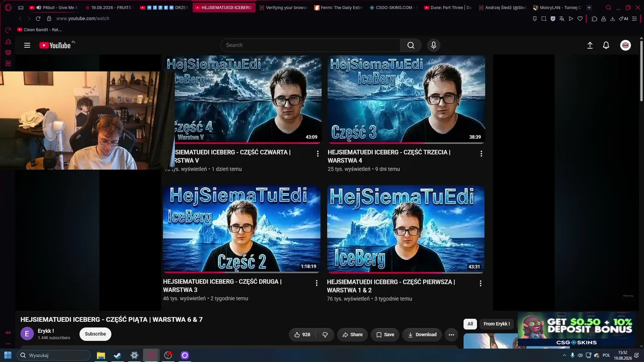Click the heart bookmark icon in address bar

coord(580,19)
